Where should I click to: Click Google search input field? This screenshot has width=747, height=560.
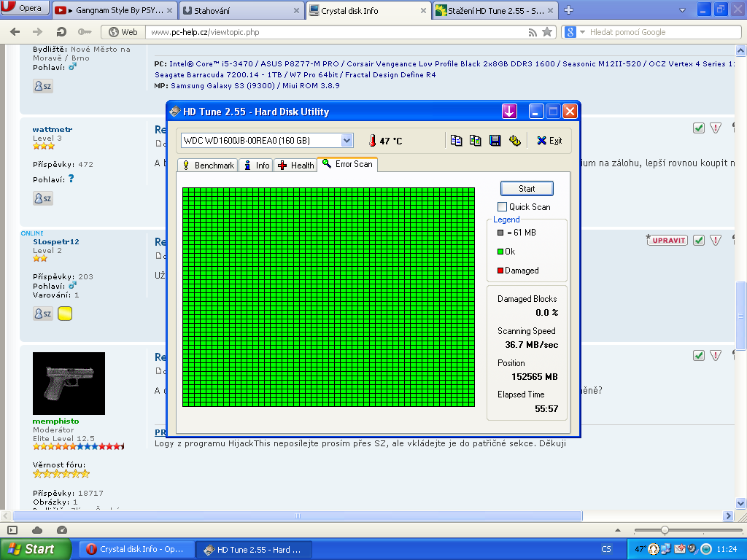pos(664,32)
